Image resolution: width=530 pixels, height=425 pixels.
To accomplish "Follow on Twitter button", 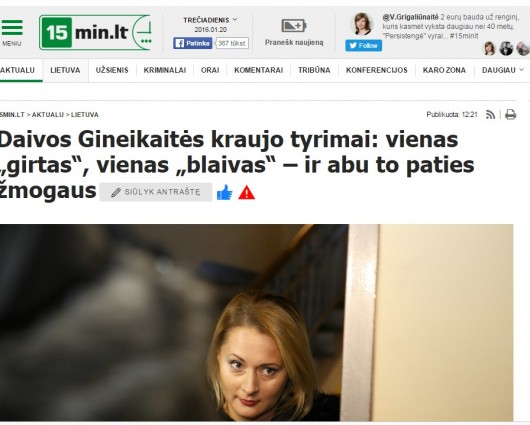I will pyautogui.click(x=363, y=46).
